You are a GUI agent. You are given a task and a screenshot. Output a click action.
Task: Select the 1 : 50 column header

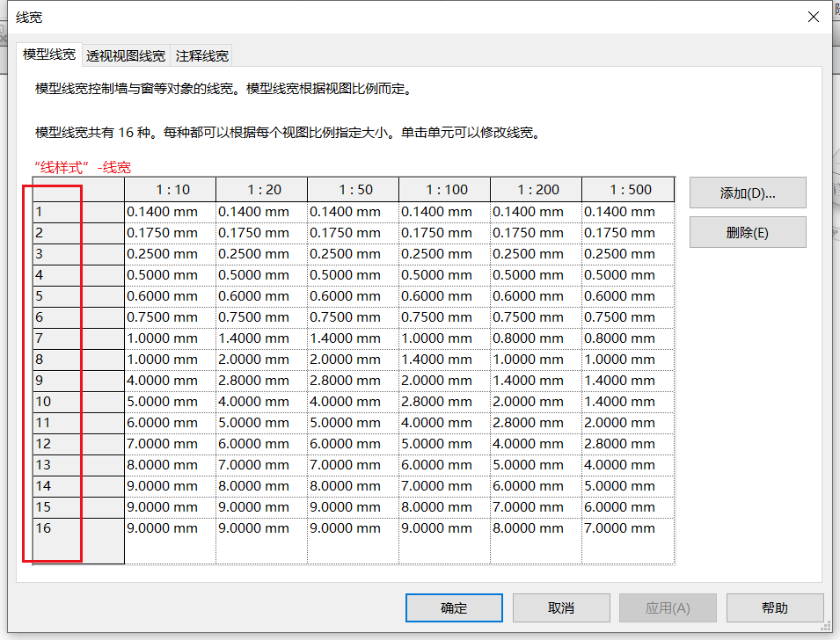pos(353,190)
